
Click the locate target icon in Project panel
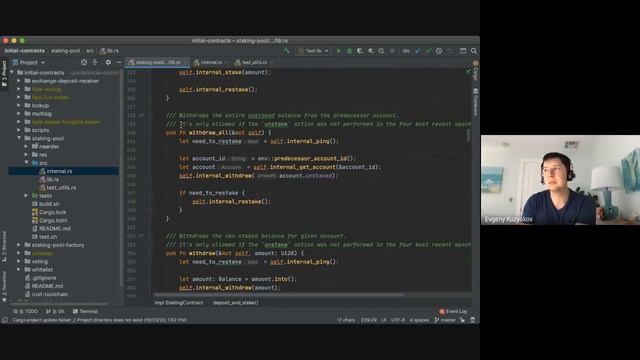[84, 62]
